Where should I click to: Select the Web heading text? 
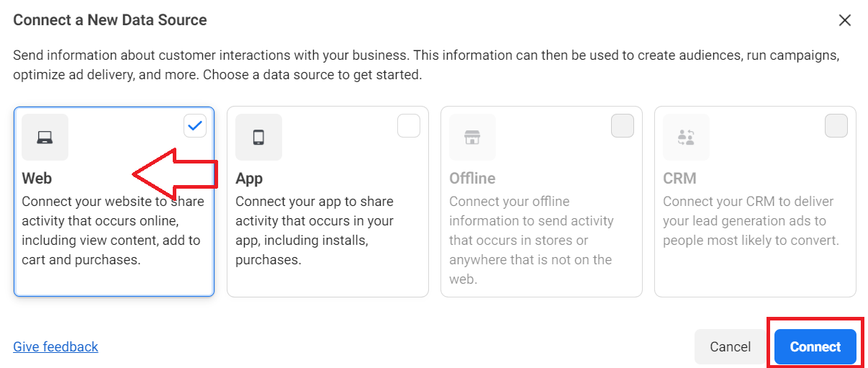tap(37, 178)
